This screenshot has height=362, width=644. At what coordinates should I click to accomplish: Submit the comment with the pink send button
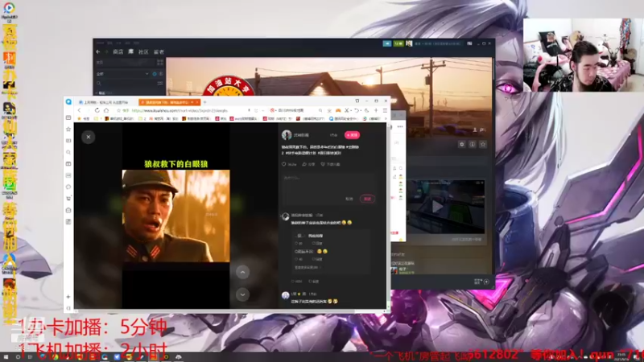coord(367,199)
